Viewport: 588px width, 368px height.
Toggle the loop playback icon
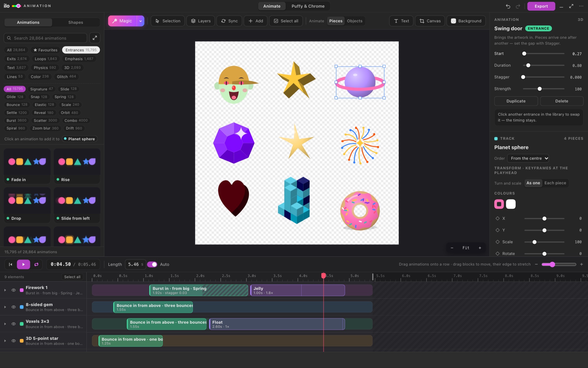pos(36,264)
